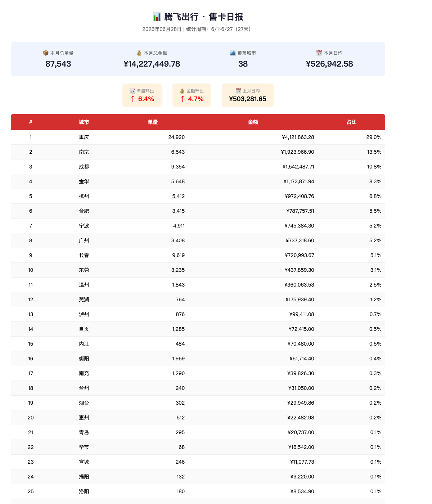
Task: Click the order count 9,619
Action: 178,255
